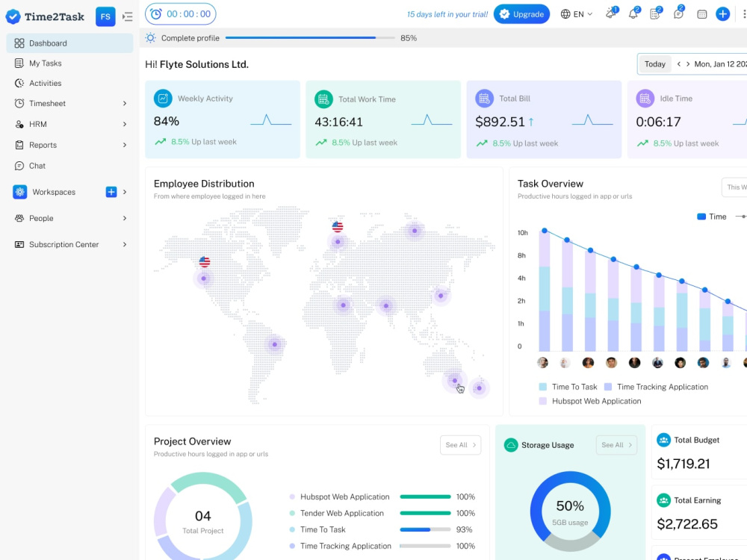Open Activities in the sidebar
This screenshot has height=560, width=747.
tap(69, 84)
